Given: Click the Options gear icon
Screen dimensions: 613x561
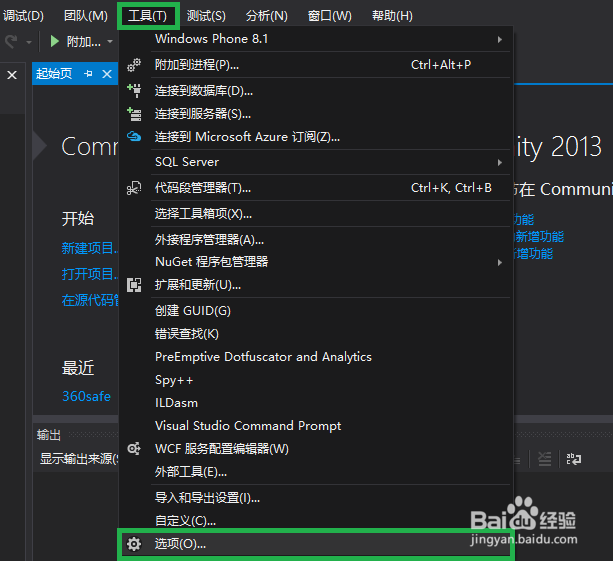Looking at the screenshot, I should click(x=134, y=544).
